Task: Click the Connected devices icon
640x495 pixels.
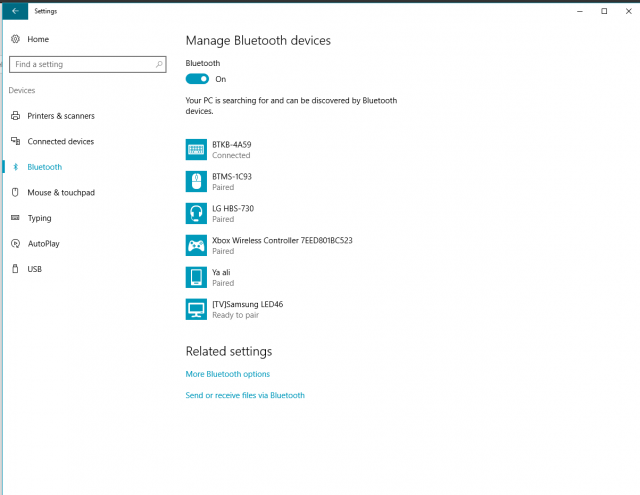Action: tap(15, 141)
